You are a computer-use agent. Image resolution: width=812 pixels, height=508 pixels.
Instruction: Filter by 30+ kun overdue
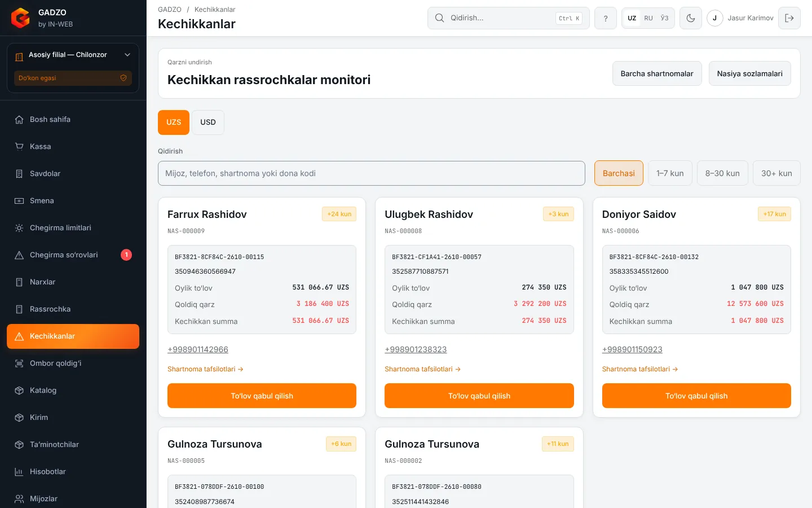point(776,173)
